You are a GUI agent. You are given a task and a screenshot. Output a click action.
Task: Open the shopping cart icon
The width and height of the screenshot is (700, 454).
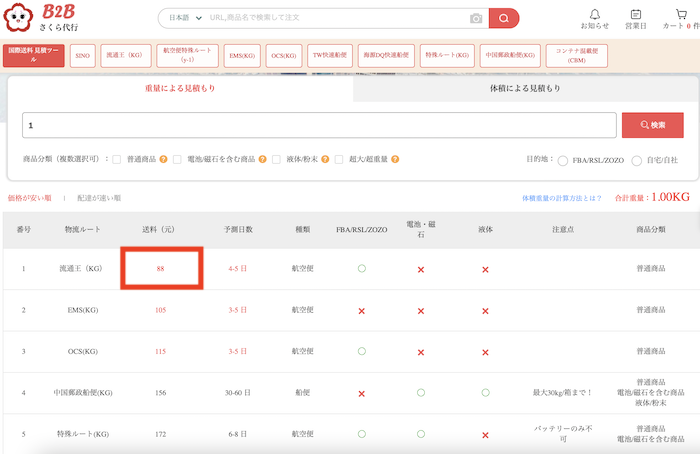680,14
